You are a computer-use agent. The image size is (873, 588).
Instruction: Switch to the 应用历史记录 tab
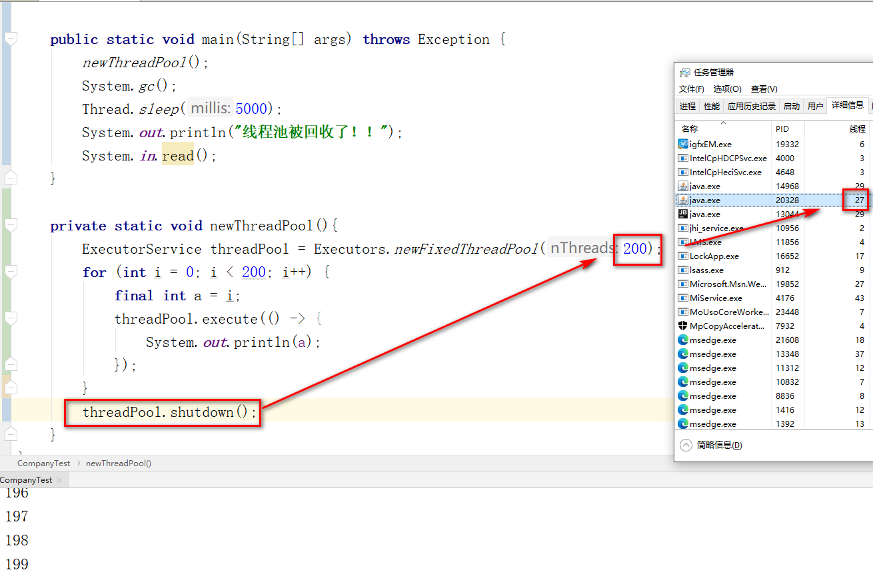coord(752,106)
